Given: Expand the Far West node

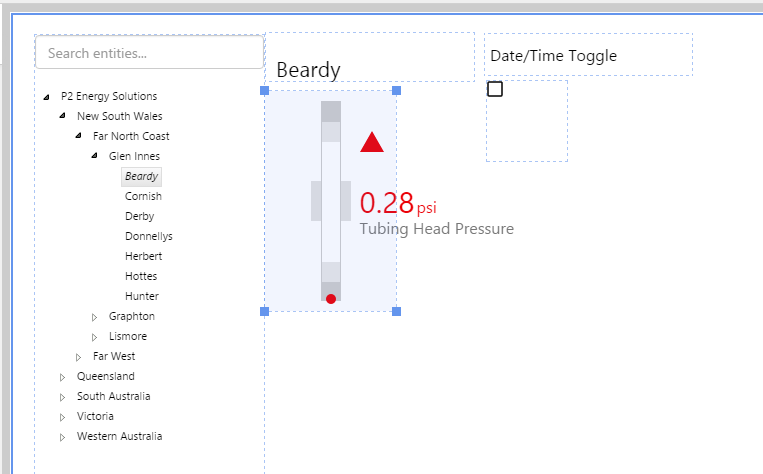Looking at the screenshot, I should pyautogui.click(x=79, y=357).
